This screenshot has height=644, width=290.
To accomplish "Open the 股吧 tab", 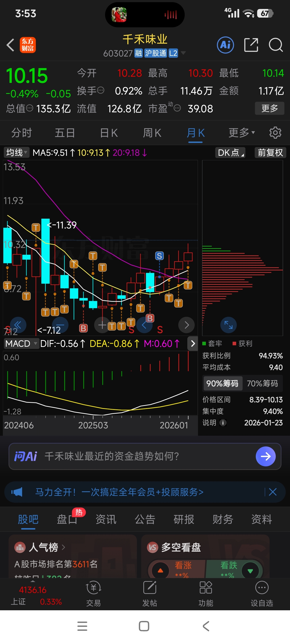I will click(28, 519).
